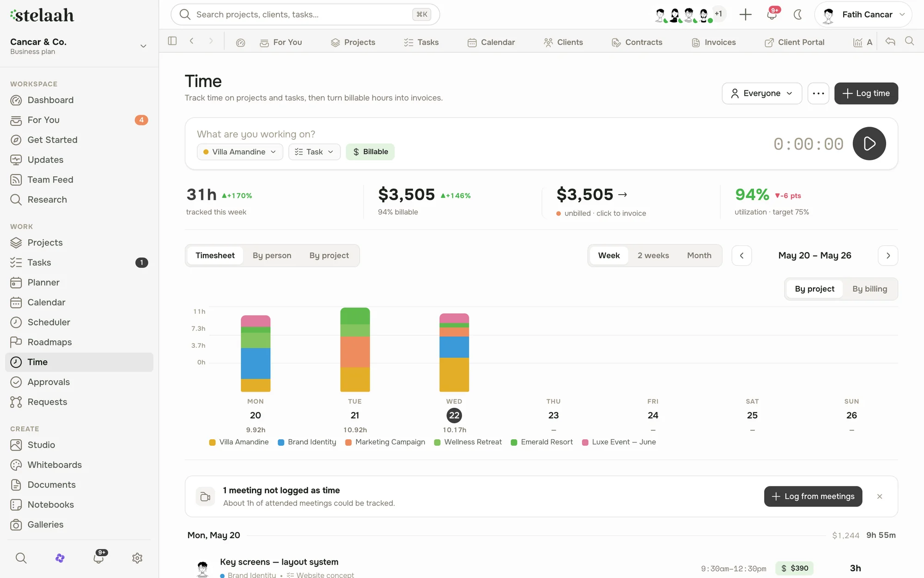Image resolution: width=924 pixels, height=578 pixels.
Task: Open Scheduler in the sidebar
Action: click(x=79, y=322)
